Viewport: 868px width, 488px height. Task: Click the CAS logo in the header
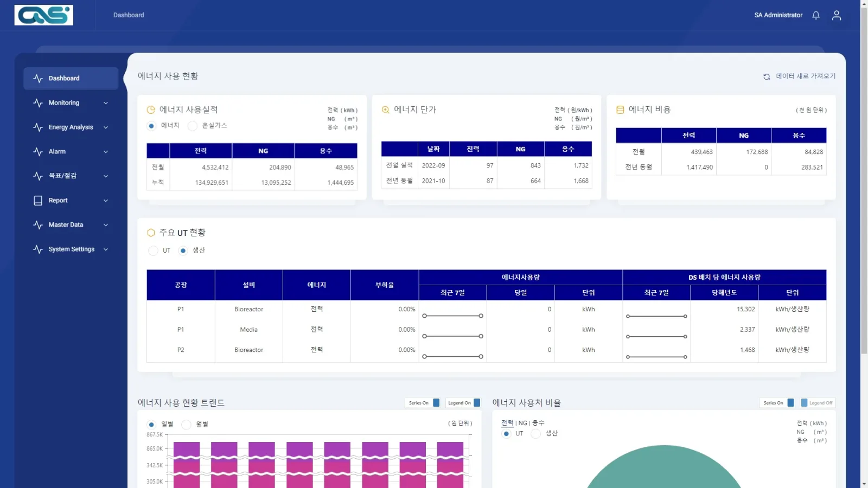(x=44, y=15)
